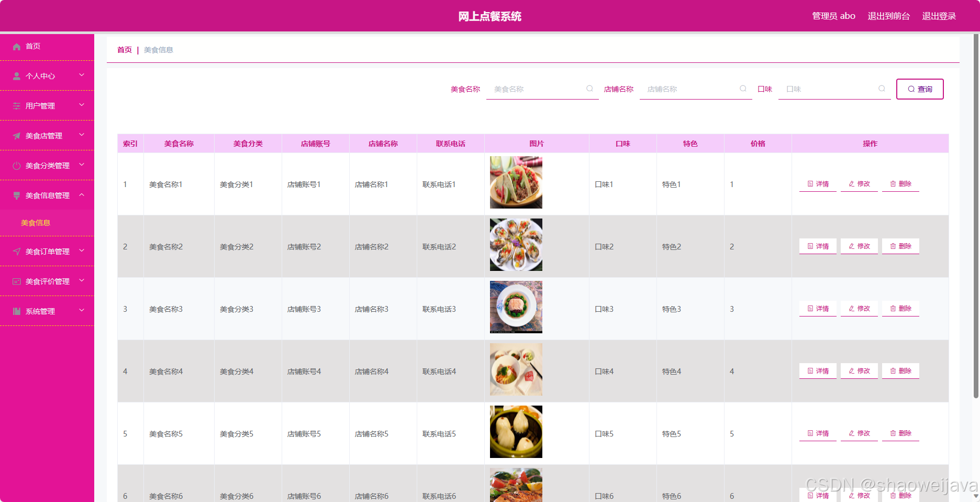Viewport: 980px width, 502px height.
Task: Click the 个人中心 user icon
Action: (17, 77)
